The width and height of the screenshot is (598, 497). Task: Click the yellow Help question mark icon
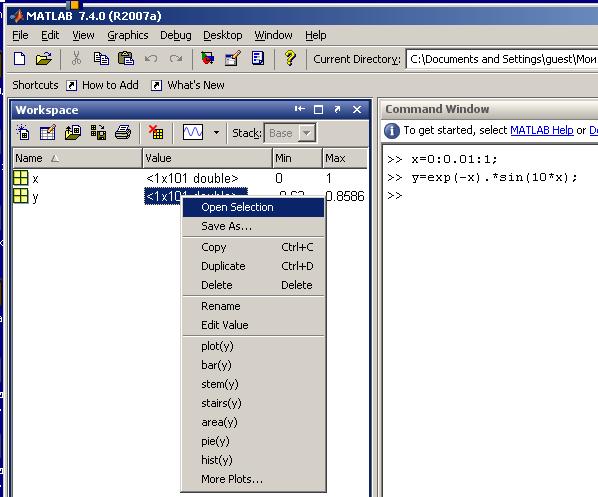click(290, 59)
